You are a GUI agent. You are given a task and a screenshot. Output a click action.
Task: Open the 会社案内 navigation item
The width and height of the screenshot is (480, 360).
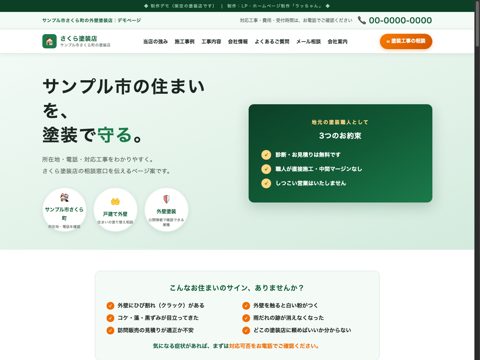[337, 42]
